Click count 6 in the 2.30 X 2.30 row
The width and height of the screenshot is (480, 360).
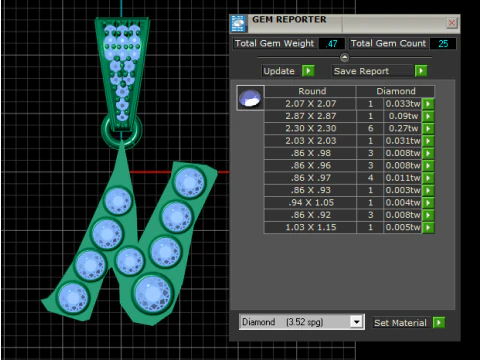point(370,128)
